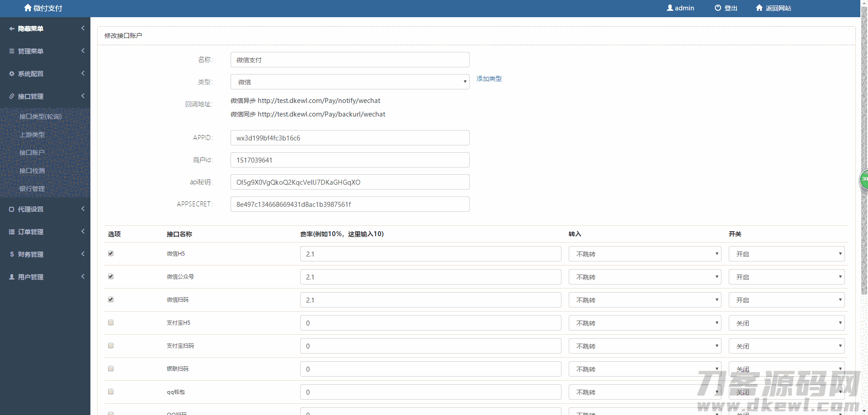This screenshot has height=415, width=868.
Task: Click the admin user icon
Action: click(x=670, y=8)
